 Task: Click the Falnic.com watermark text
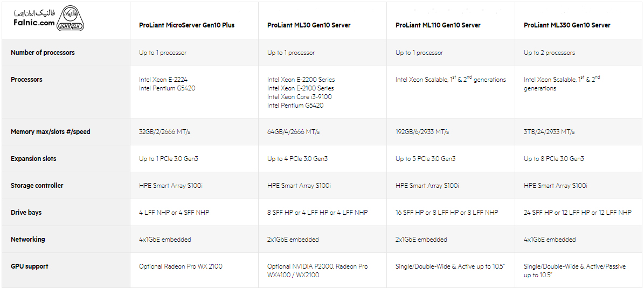pyautogui.click(x=34, y=23)
